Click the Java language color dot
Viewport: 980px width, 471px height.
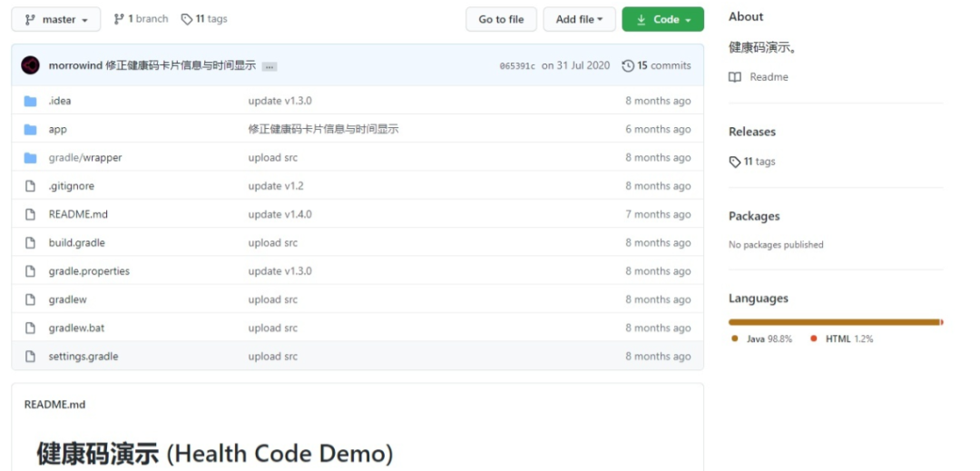point(734,339)
